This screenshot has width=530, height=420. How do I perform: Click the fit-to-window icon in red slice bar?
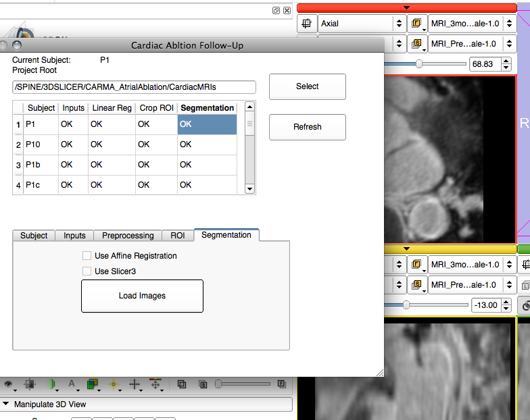(307, 24)
